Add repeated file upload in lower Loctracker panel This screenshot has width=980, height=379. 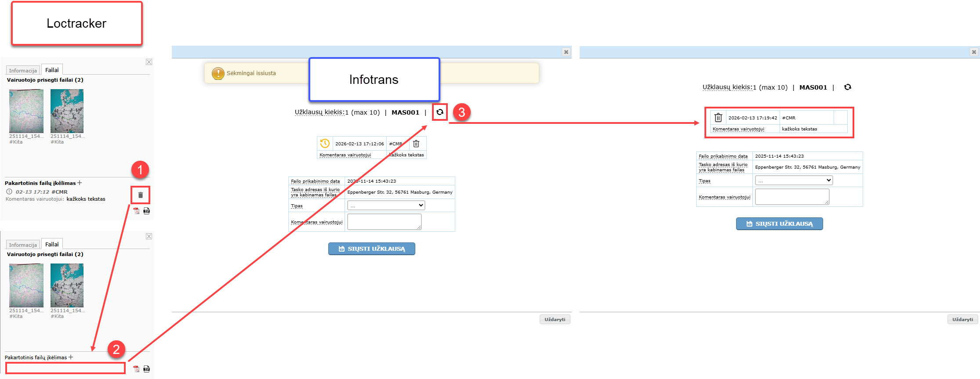point(71,357)
